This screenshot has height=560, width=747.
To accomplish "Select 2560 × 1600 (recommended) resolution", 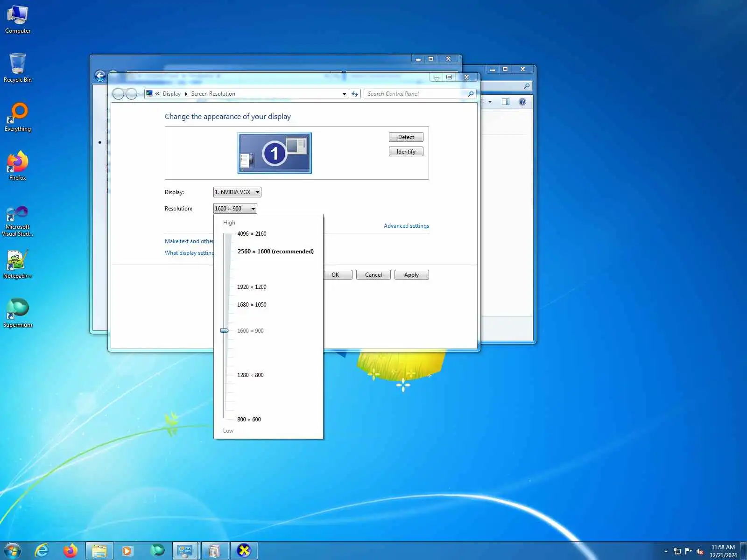I will pyautogui.click(x=275, y=252).
